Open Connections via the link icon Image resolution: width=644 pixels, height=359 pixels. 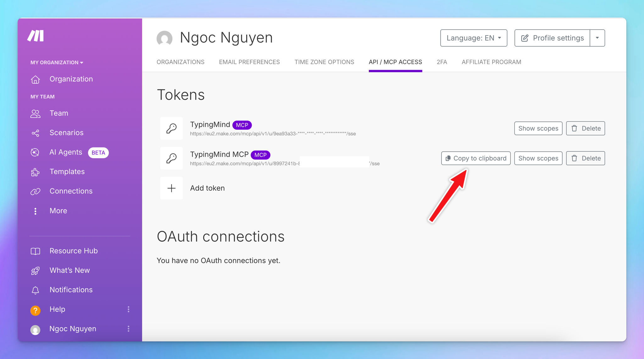pos(35,191)
